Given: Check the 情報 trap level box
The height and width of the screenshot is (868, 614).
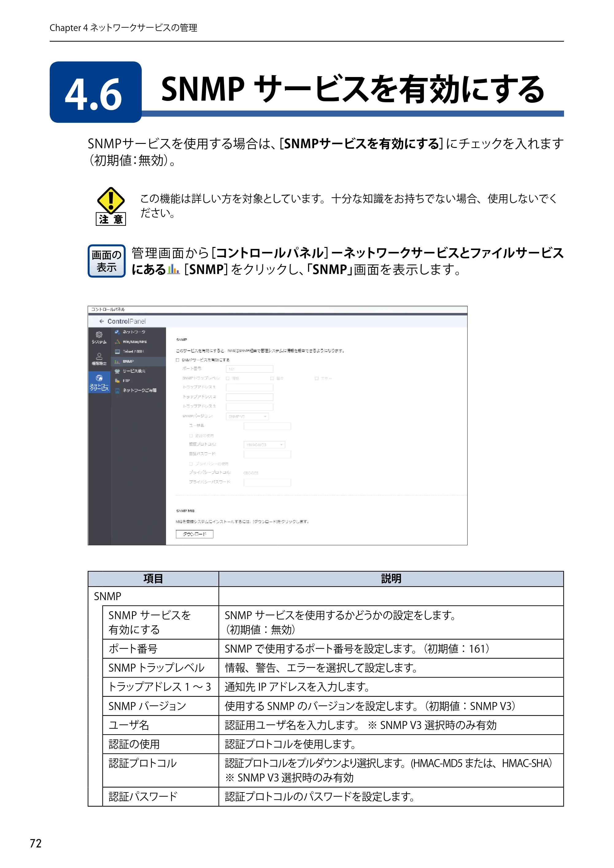Looking at the screenshot, I should pyautogui.click(x=228, y=378).
